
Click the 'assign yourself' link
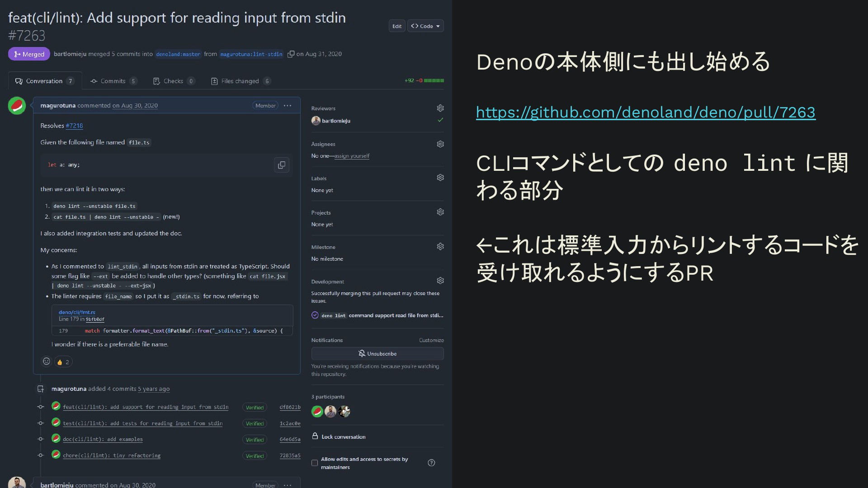[x=352, y=156]
